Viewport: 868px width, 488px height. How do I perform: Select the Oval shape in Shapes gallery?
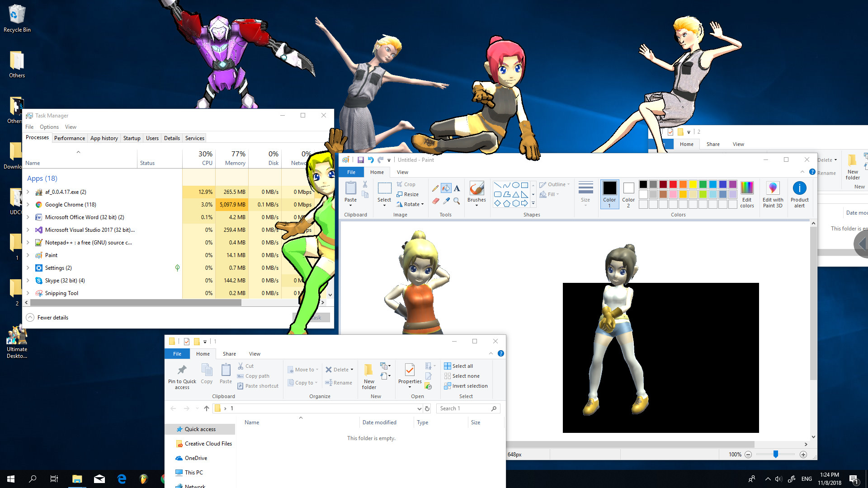point(516,185)
